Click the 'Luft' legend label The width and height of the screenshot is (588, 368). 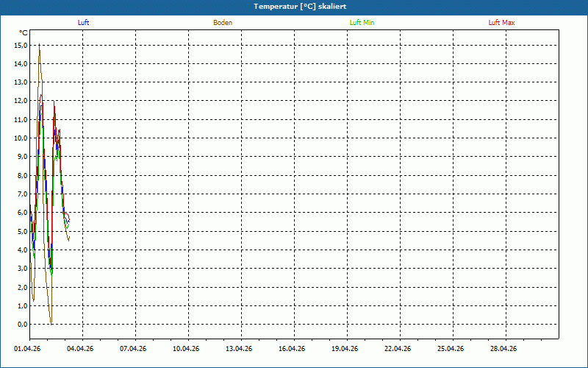(83, 23)
